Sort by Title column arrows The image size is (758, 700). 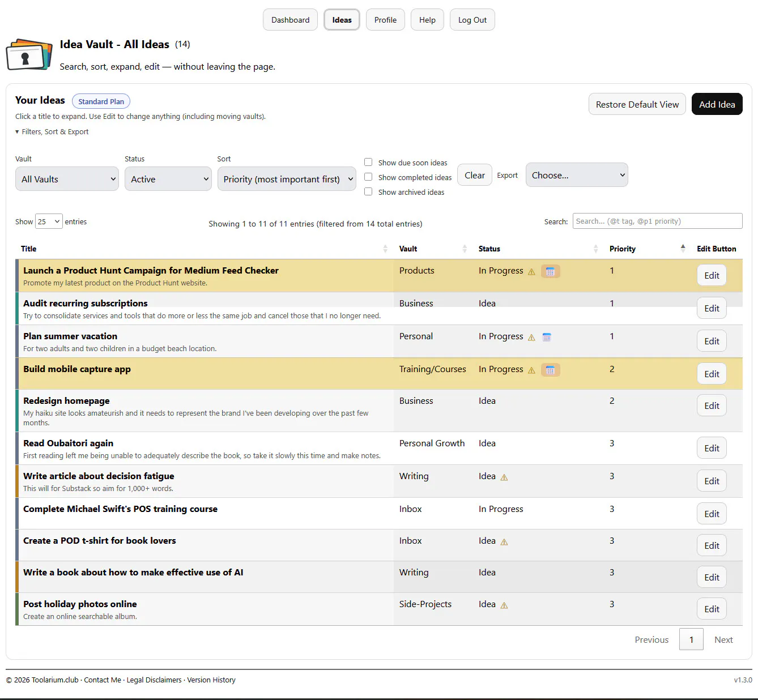pos(385,249)
